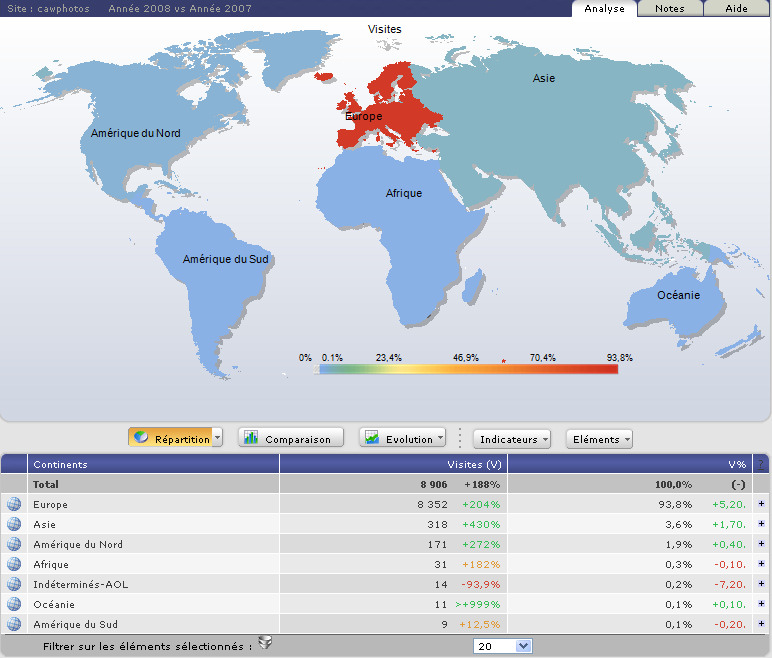Click the +430% variation value
The image size is (772, 658).
pos(481,525)
